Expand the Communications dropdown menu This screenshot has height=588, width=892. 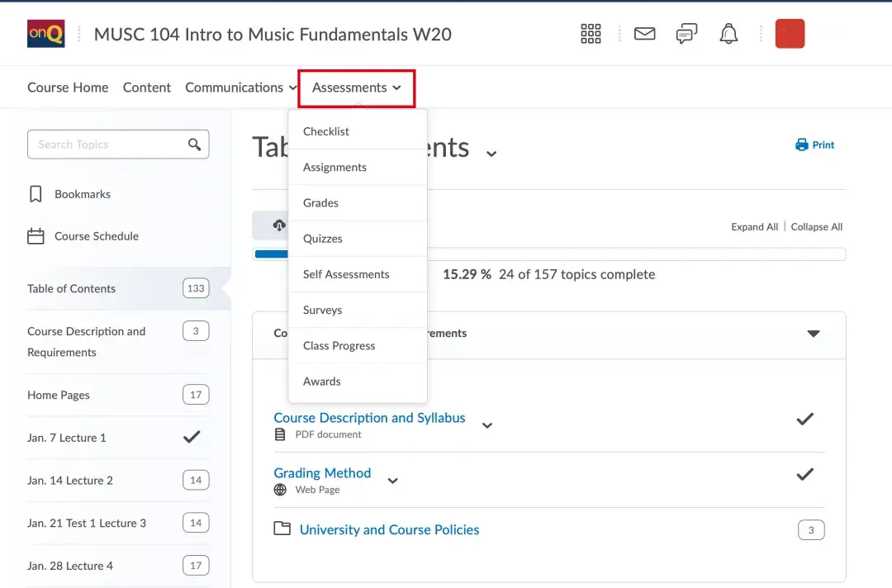click(241, 88)
